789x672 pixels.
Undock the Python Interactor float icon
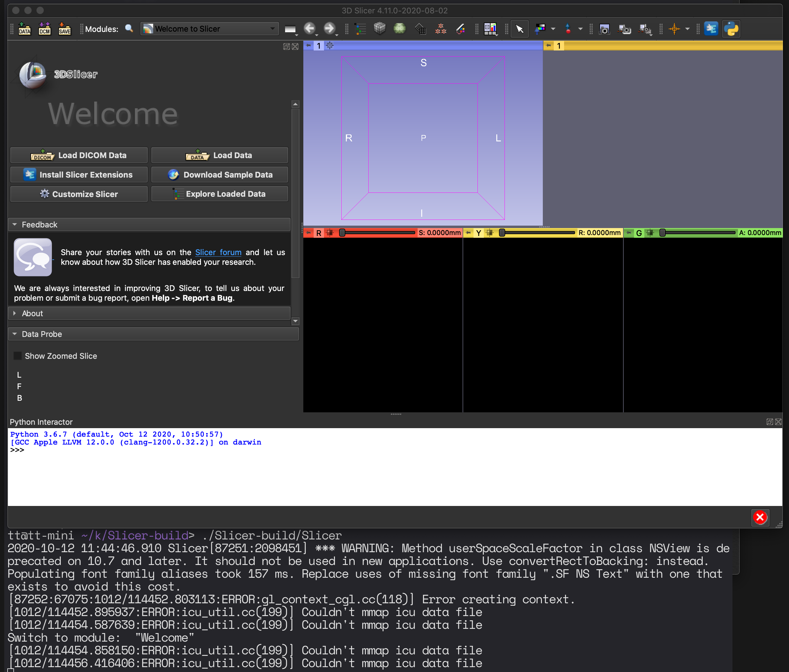(x=770, y=422)
